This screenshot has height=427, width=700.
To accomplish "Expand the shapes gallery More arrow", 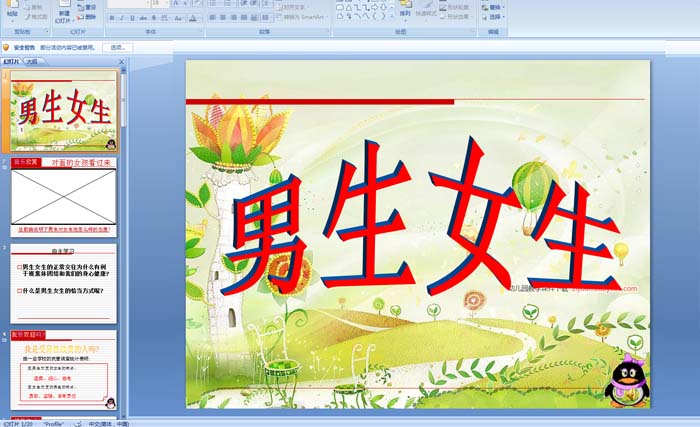I will (x=392, y=17).
